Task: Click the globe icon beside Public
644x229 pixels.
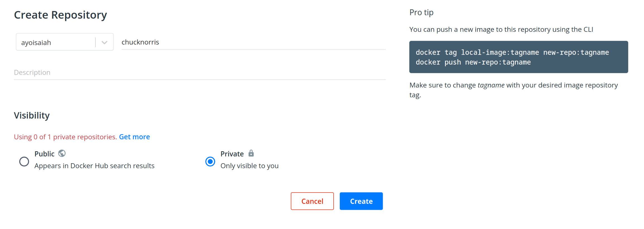Action: point(62,153)
